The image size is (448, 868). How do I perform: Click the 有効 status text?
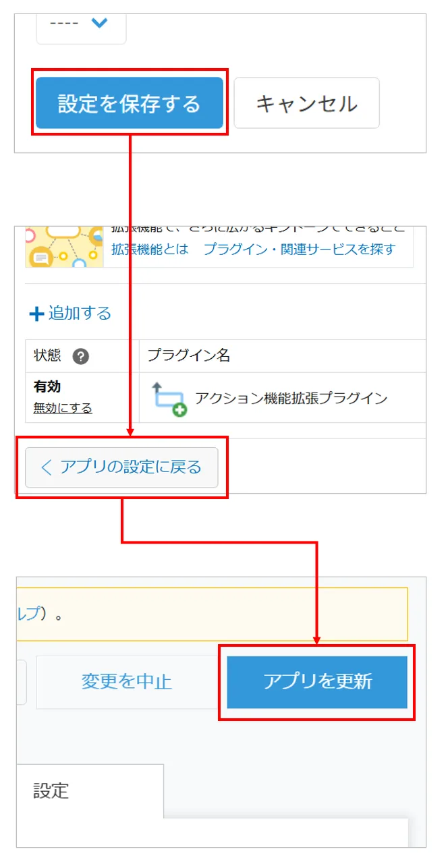(x=47, y=386)
